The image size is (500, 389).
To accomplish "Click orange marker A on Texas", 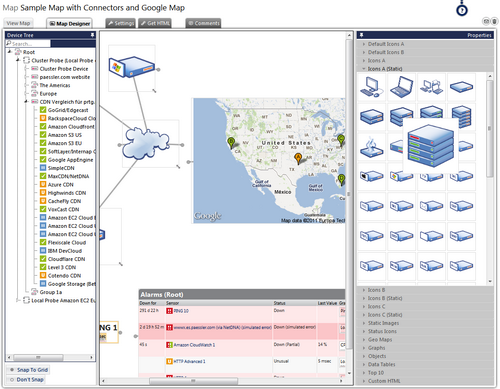I will click(298, 159).
